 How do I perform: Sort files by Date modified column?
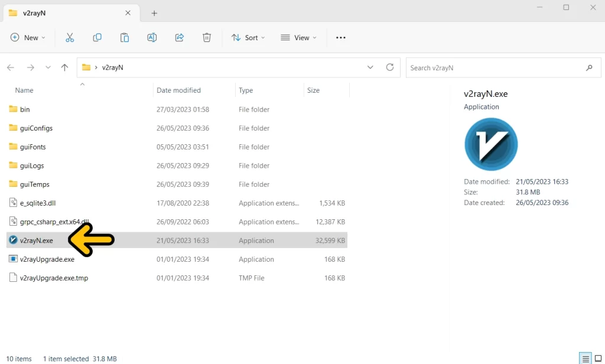pyautogui.click(x=178, y=90)
